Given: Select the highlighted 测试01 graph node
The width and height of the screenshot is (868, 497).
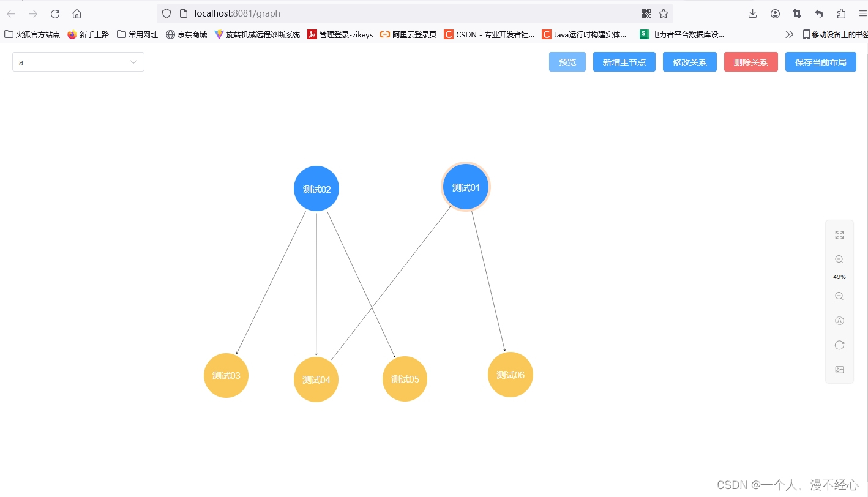Looking at the screenshot, I should coord(466,187).
